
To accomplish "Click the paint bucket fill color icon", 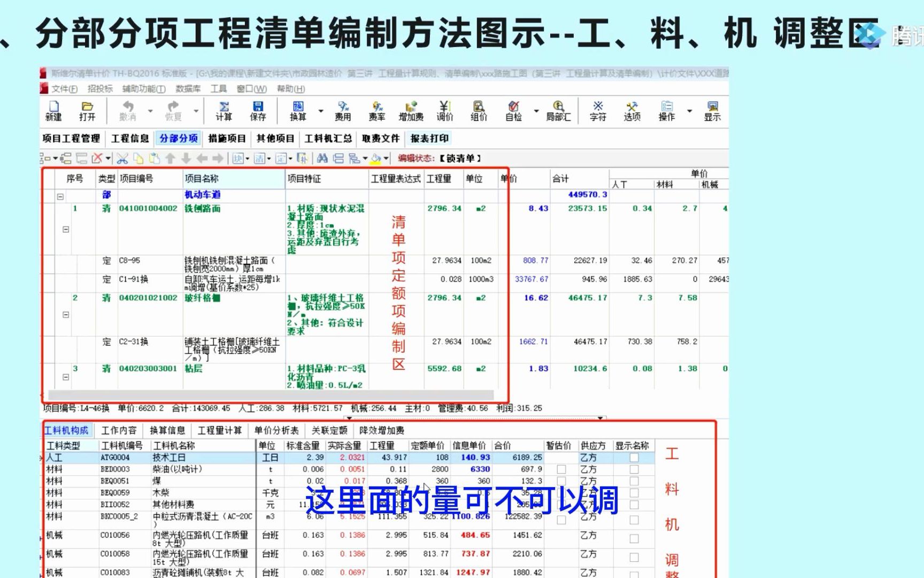I will [x=376, y=158].
